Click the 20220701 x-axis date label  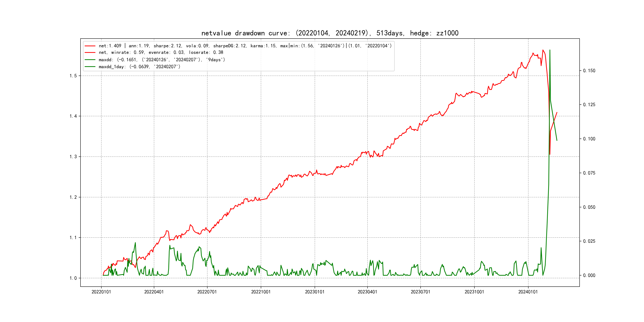coord(207,292)
